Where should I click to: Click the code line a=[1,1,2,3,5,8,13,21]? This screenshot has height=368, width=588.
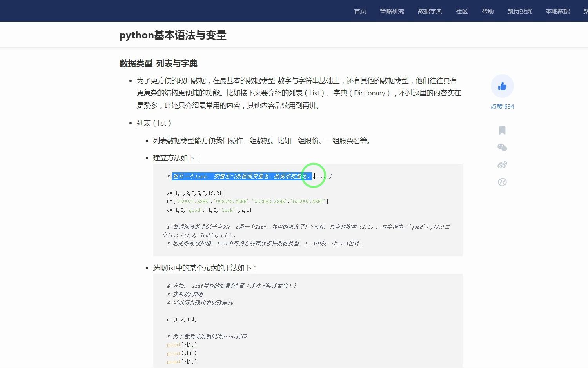click(x=195, y=193)
